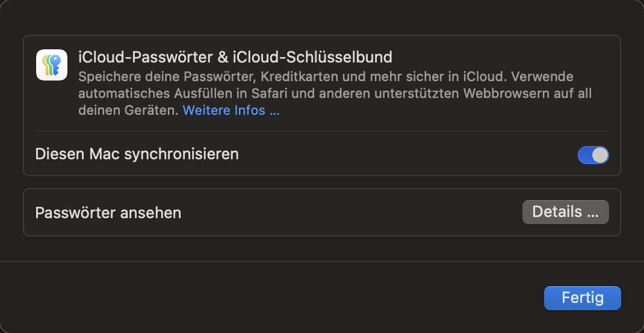
Task: Open password "Details …" button
Action: pyautogui.click(x=565, y=212)
